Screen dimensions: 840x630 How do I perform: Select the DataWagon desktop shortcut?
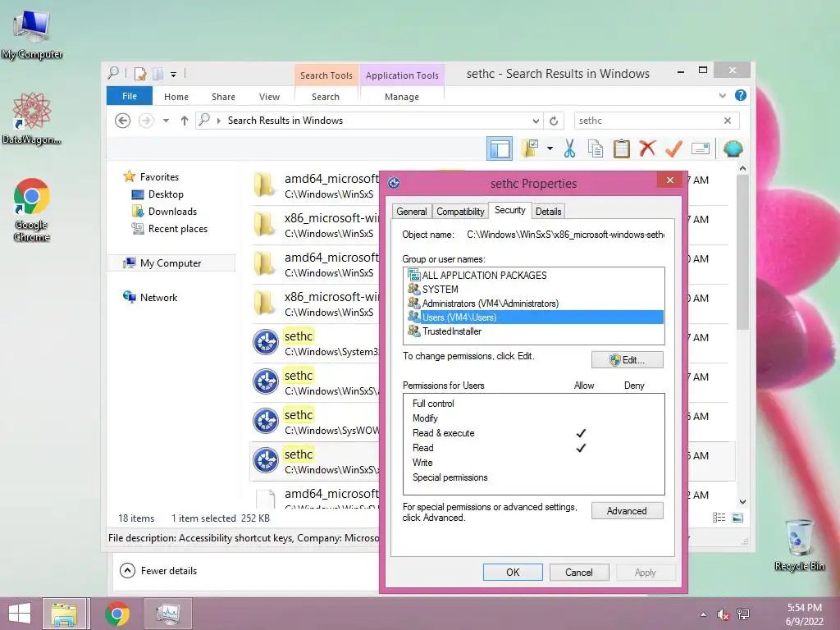(x=32, y=118)
